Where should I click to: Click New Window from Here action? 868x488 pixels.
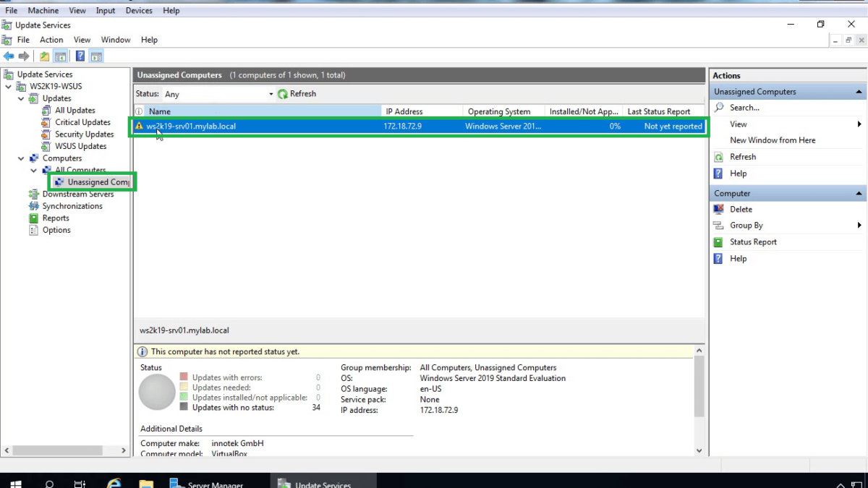point(773,140)
